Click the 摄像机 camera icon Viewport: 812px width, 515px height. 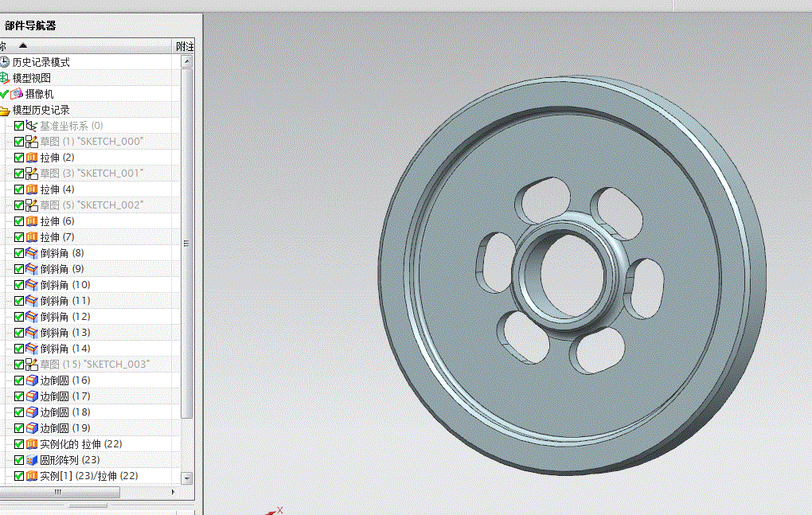coord(17,94)
